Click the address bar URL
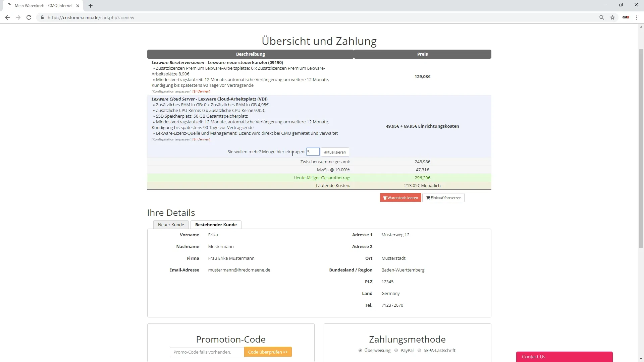This screenshot has width=644, height=362. 91,17
